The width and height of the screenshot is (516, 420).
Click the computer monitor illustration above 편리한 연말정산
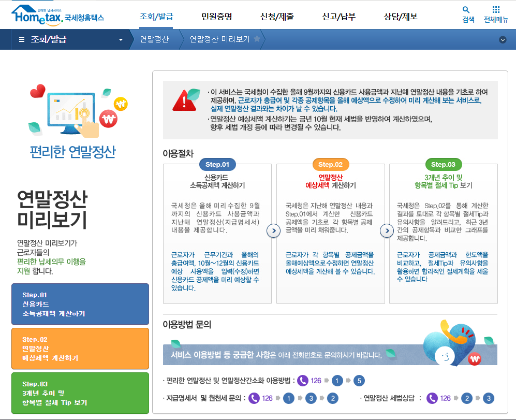[x=71, y=113]
